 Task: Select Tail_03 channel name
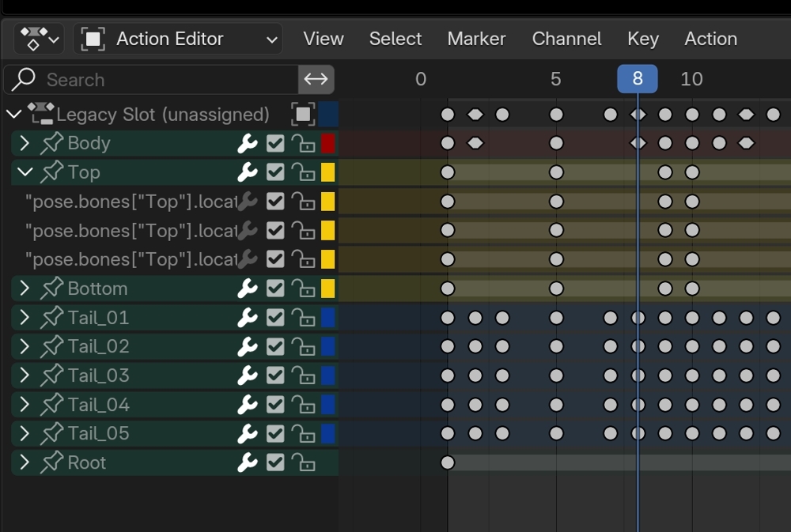pos(98,375)
